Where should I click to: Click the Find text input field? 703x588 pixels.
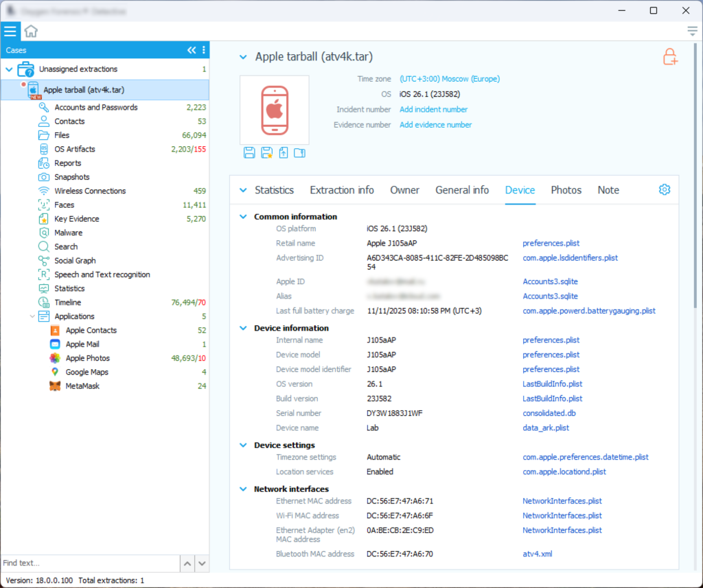(89, 563)
